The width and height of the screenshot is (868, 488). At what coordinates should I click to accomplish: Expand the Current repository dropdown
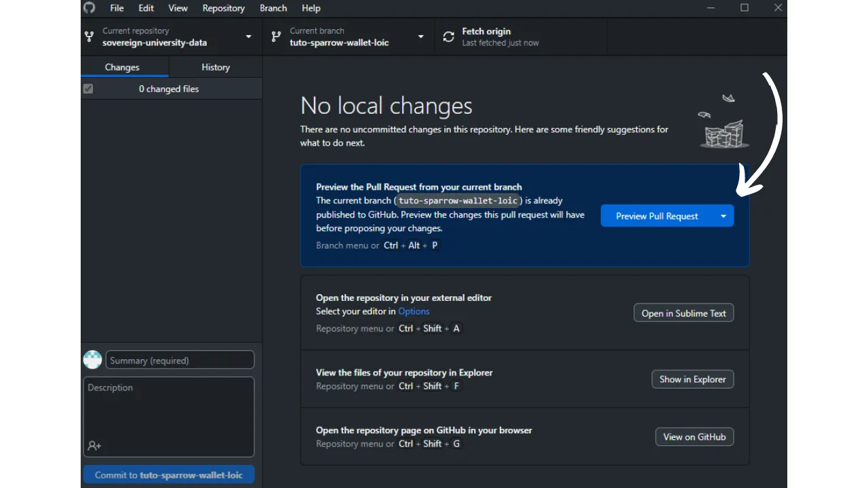pos(248,37)
